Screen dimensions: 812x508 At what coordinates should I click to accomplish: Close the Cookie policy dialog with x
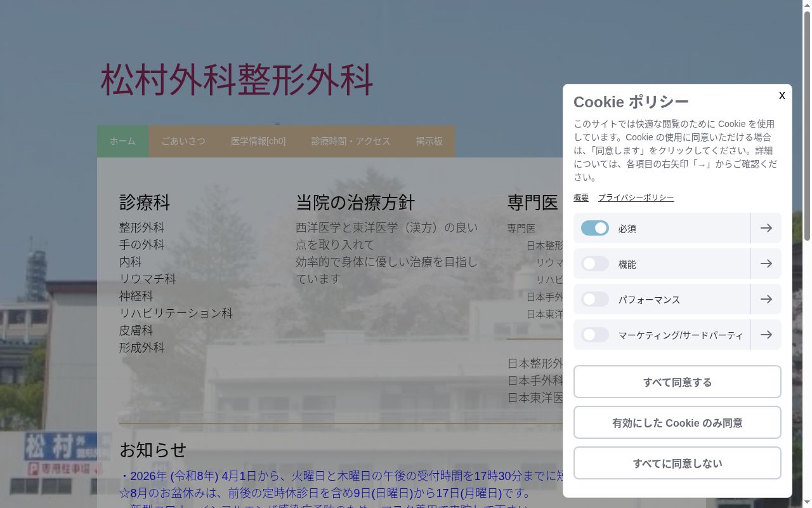[x=782, y=95]
